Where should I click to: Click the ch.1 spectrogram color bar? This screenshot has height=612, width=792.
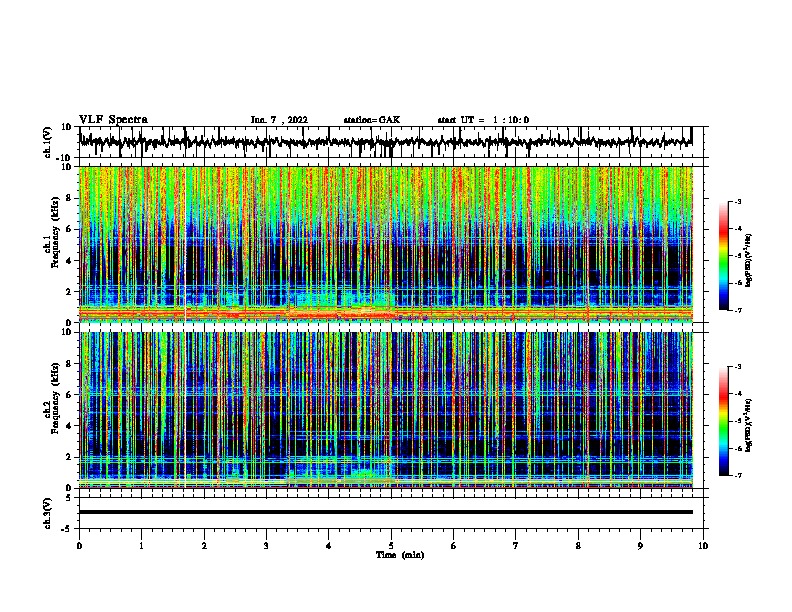[724, 256]
